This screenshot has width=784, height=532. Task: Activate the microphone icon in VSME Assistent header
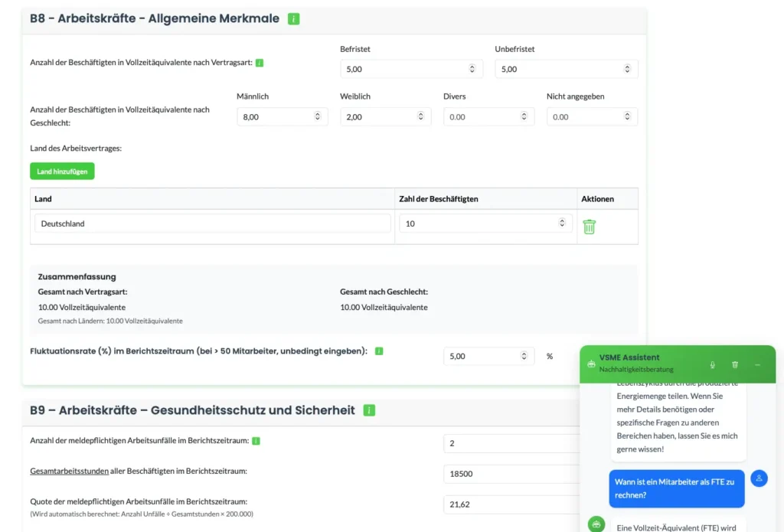pos(712,365)
